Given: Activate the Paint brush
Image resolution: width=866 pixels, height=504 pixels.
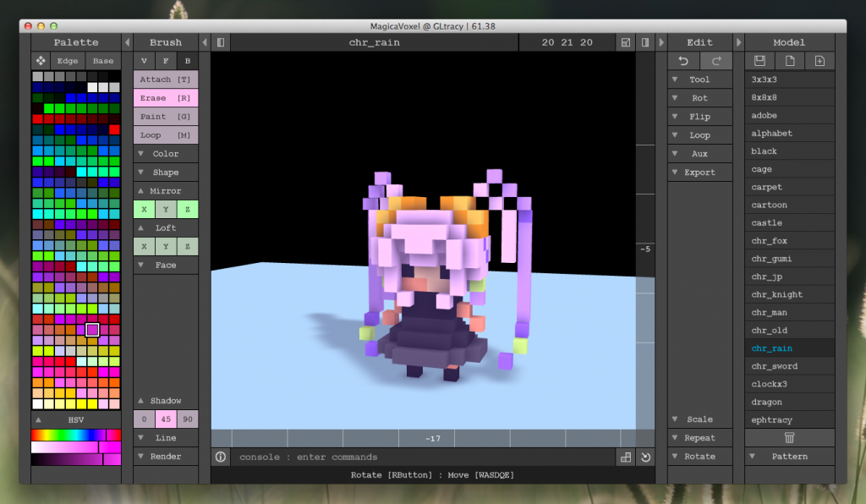Looking at the screenshot, I should pyautogui.click(x=165, y=116).
